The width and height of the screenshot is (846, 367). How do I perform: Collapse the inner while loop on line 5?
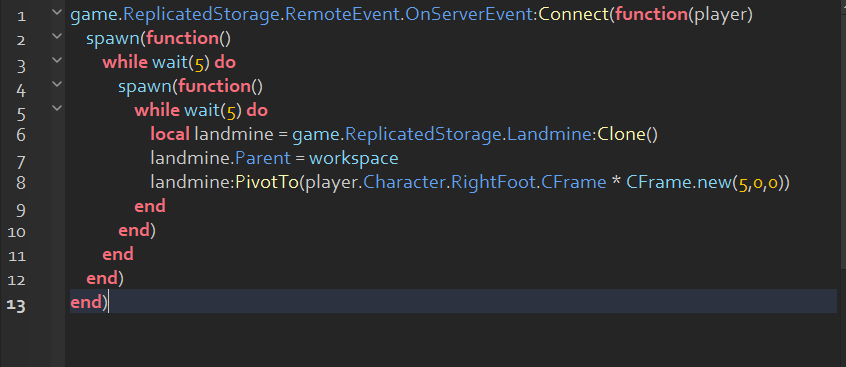point(57,107)
